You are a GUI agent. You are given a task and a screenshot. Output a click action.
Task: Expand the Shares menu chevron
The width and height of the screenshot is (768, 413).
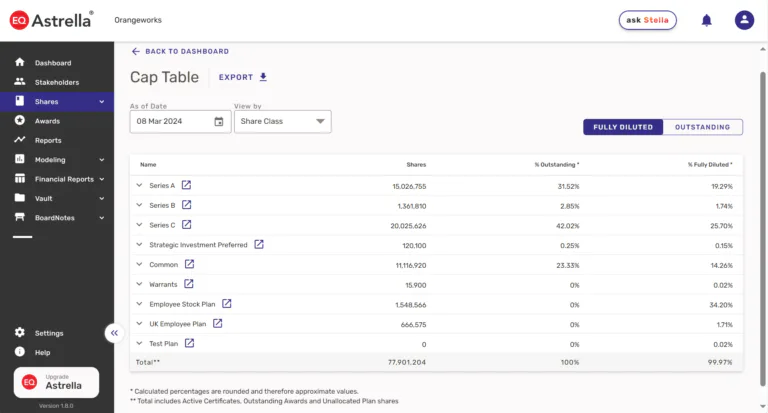tap(102, 102)
